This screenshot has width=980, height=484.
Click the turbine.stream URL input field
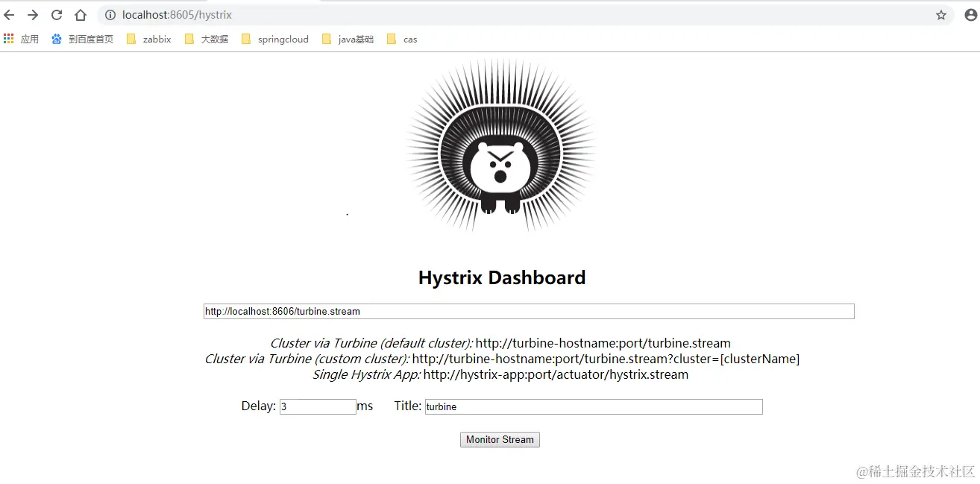(x=529, y=312)
